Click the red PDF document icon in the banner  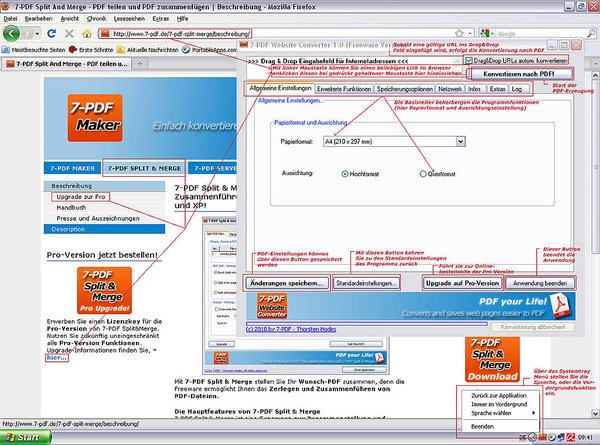(561, 306)
